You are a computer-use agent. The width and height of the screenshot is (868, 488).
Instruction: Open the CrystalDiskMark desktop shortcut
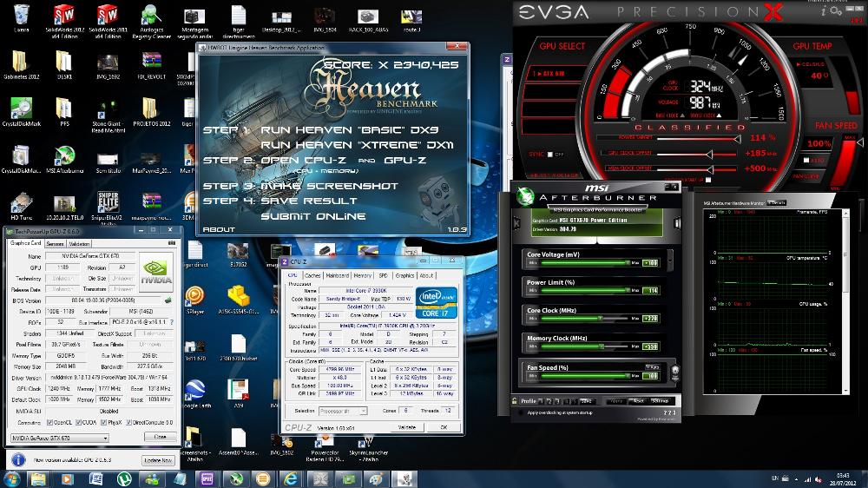point(21,112)
